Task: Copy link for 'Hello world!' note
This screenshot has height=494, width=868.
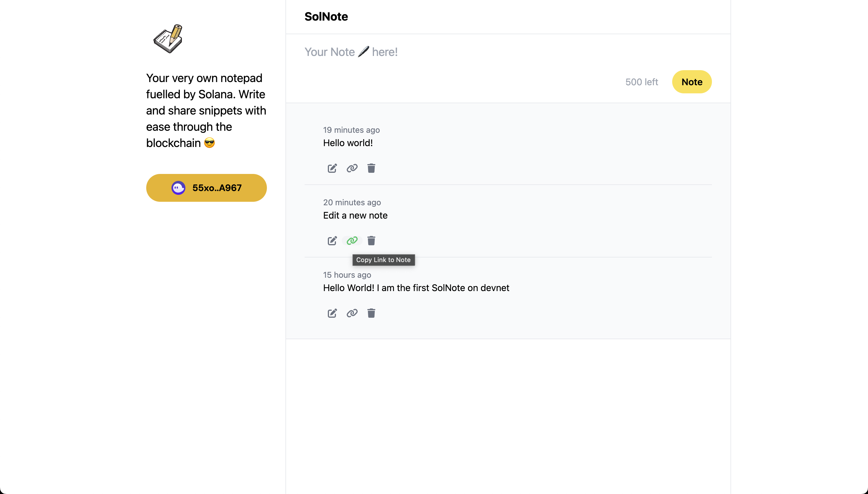Action: click(x=352, y=168)
